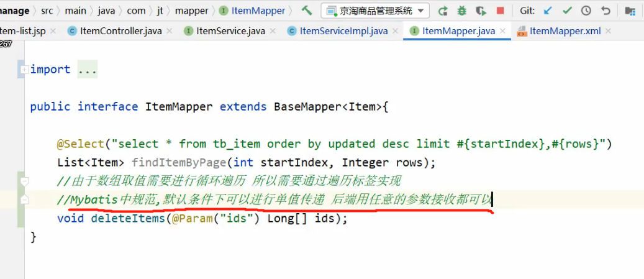Open Project Structure folder icon
This screenshot has width=644, height=279.
pyautogui.click(x=630, y=11)
